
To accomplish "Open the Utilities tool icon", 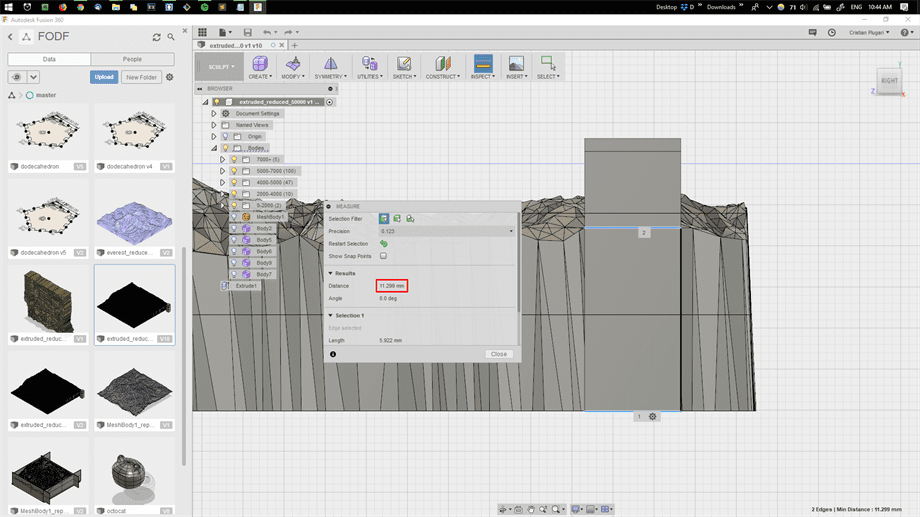I will coord(369,67).
